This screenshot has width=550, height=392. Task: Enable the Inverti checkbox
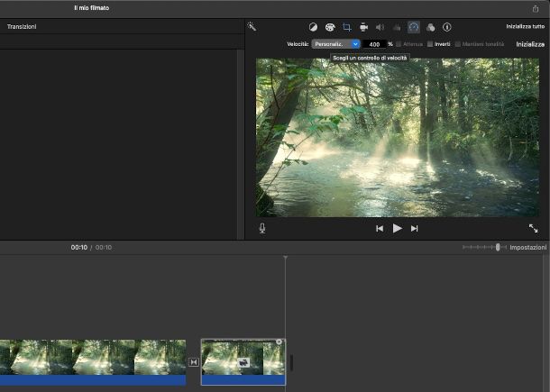(430, 44)
